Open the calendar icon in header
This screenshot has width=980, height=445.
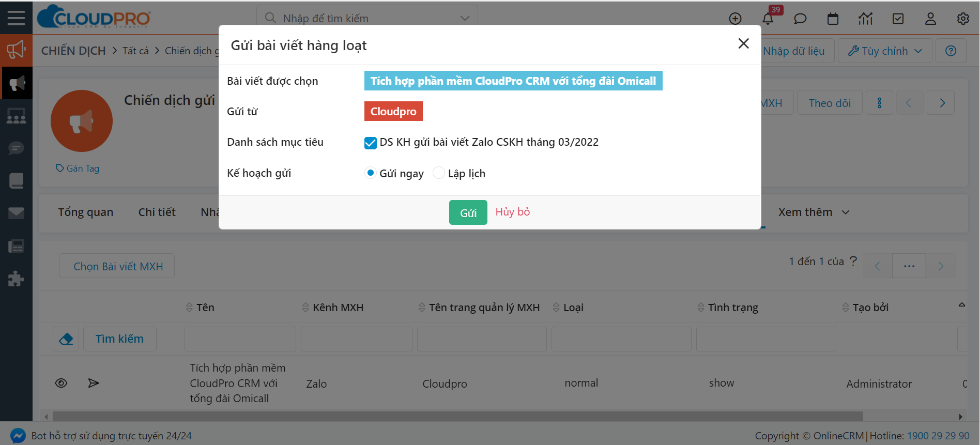tap(833, 19)
